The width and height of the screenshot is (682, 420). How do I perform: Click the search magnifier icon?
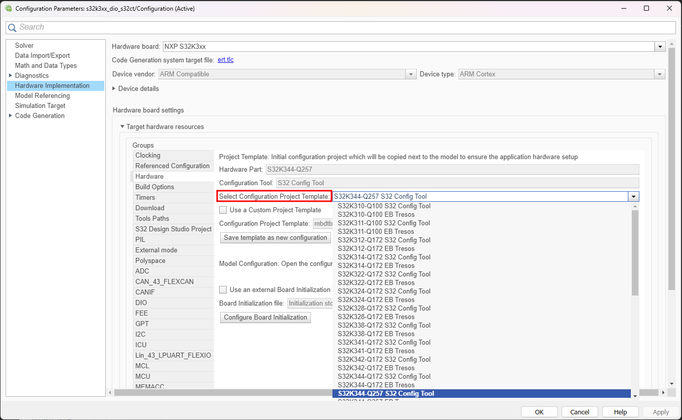coord(12,27)
